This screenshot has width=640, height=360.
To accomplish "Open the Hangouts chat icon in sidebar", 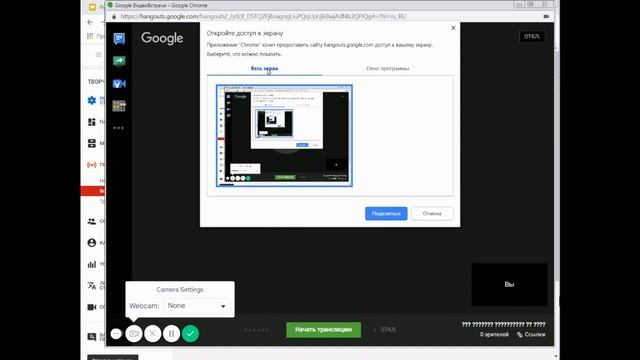I will [x=119, y=39].
